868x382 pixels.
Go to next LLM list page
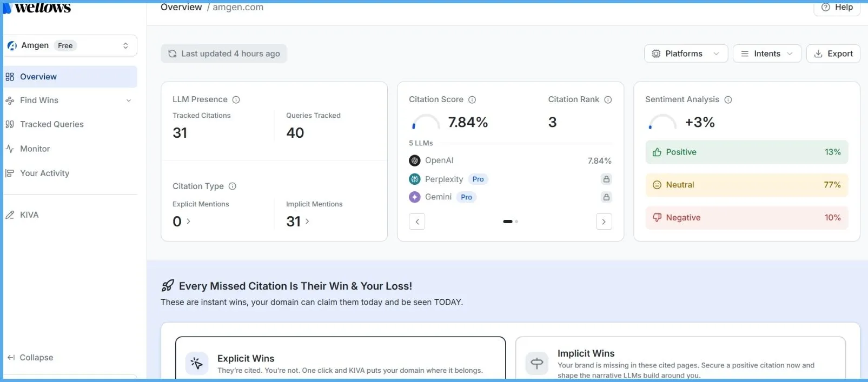click(604, 222)
